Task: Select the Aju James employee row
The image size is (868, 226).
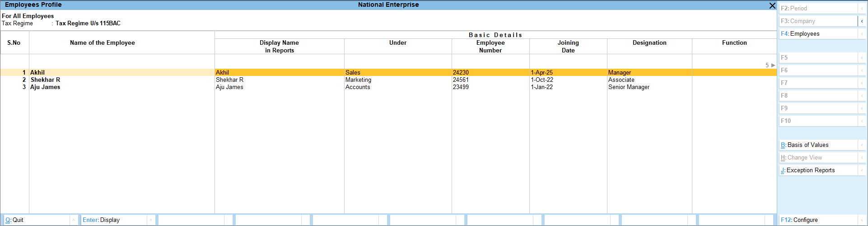Action: pyautogui.click(x=45, y=87)
